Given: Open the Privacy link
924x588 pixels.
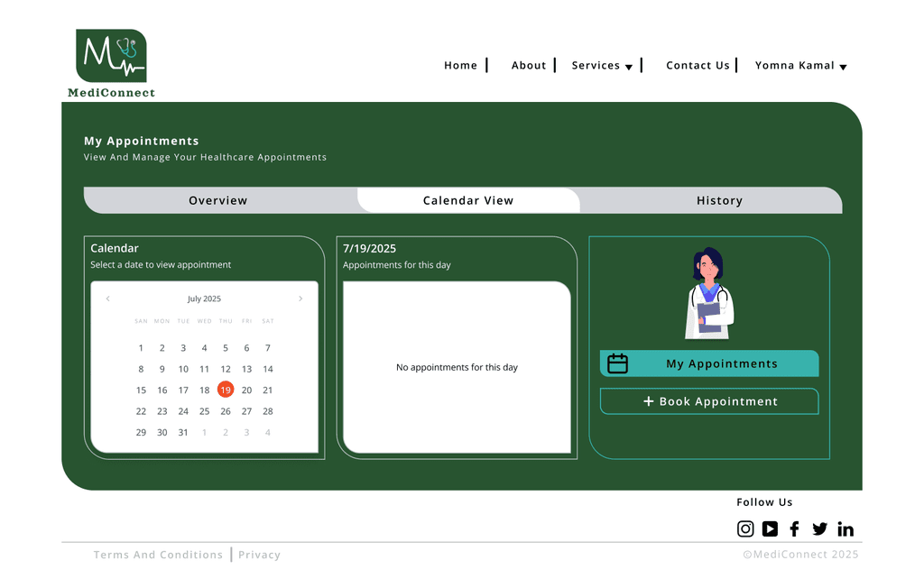Looking at the screenshot, I should pyautogui.click(x=259, y=555).
